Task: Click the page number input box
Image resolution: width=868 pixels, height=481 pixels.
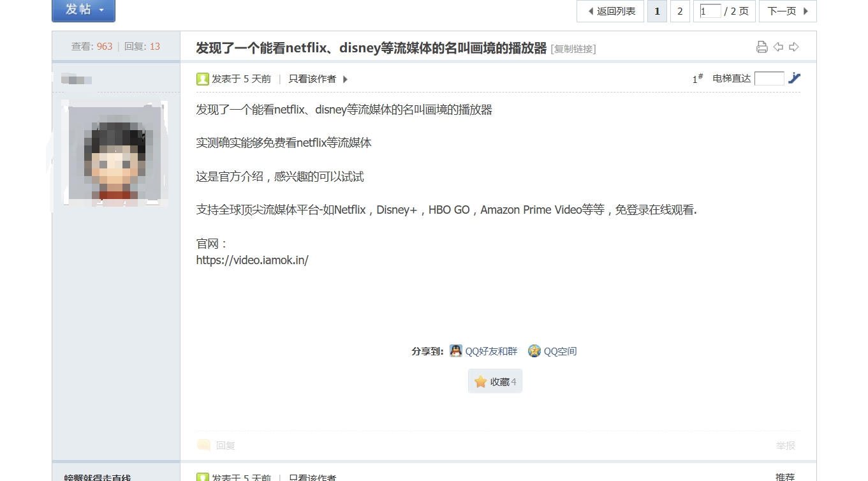Action: point(710,11)
